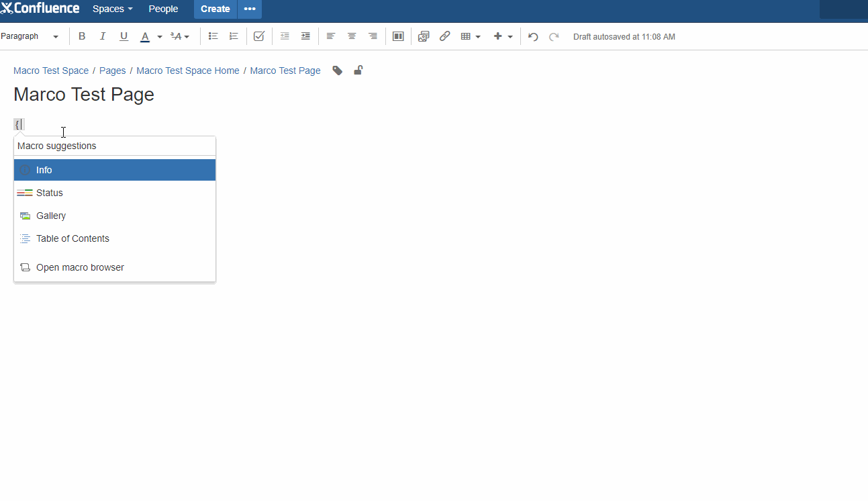The width and height of the screenshot is (868, 501).
Task: Toggle italic formatting
Action: [x=103, y=36]
